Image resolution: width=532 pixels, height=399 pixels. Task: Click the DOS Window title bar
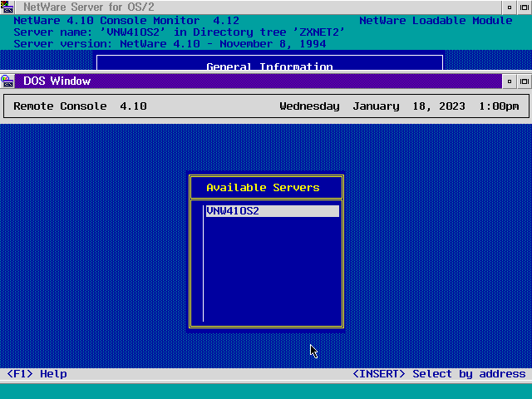(x=258, y=81)
